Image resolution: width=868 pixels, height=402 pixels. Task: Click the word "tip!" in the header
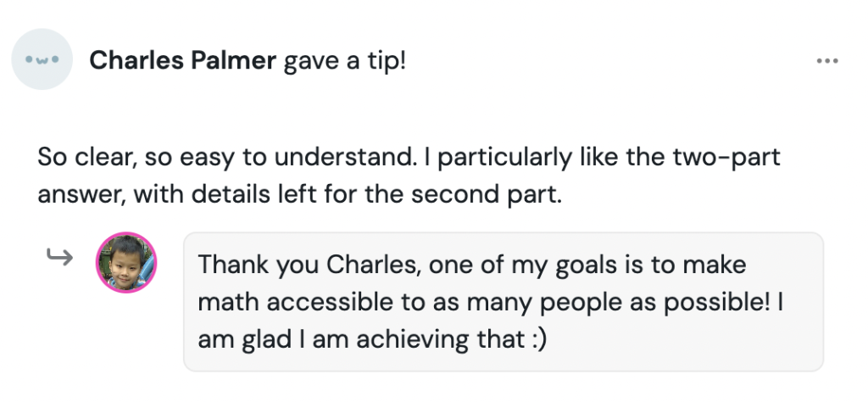tap(387, 61)
